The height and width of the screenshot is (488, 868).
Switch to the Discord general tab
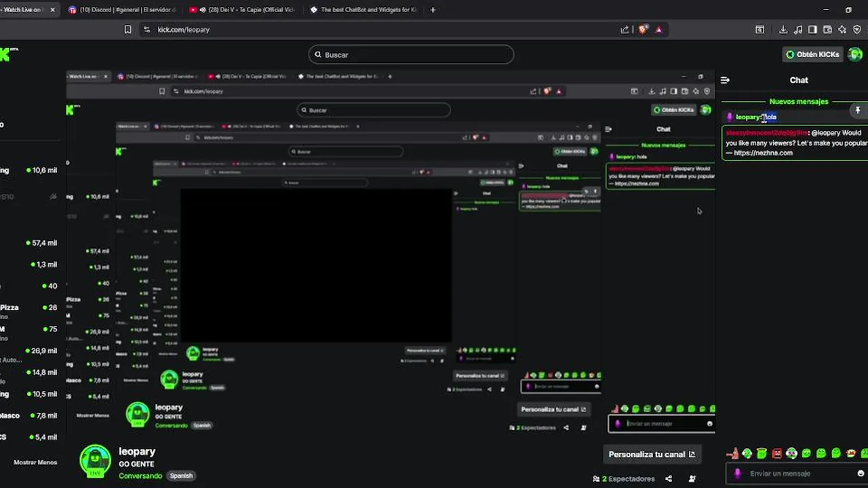122,9
